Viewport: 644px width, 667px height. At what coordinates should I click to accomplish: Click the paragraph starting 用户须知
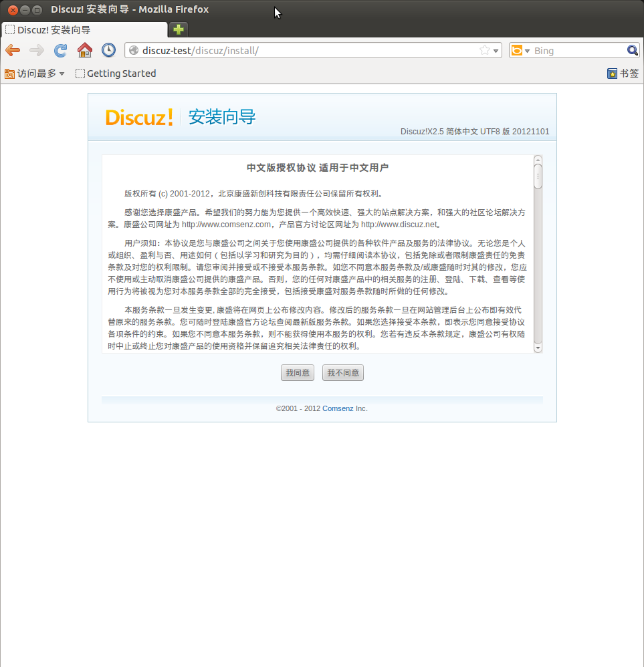317,267
